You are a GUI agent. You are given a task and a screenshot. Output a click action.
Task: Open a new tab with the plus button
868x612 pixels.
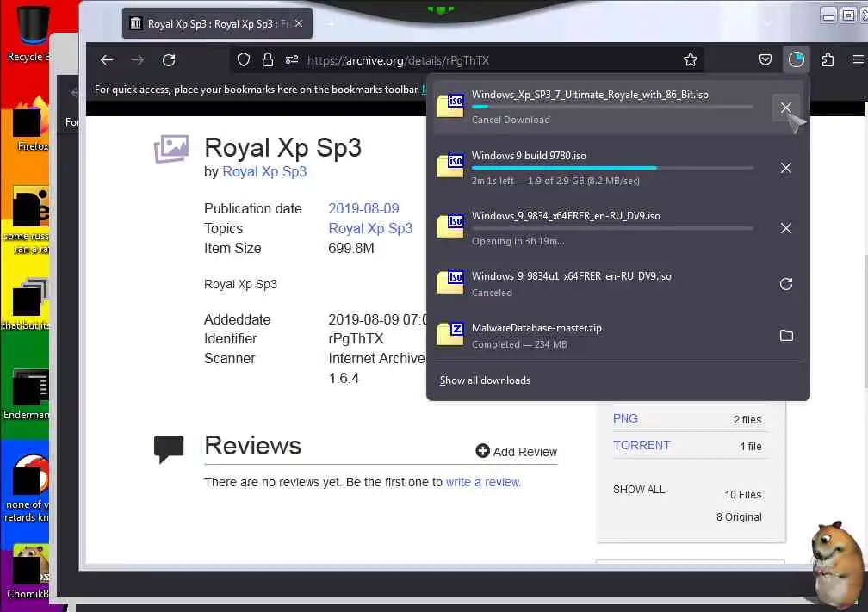331,23
